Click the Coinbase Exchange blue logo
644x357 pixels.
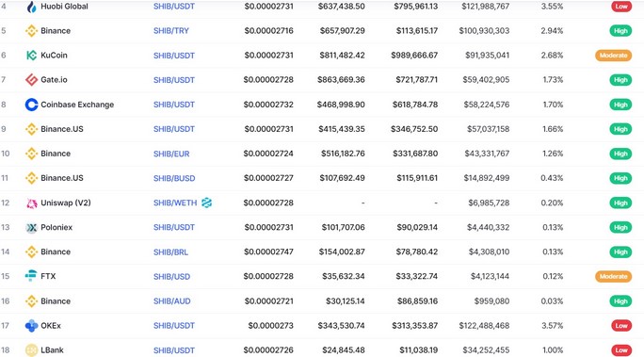32,105
